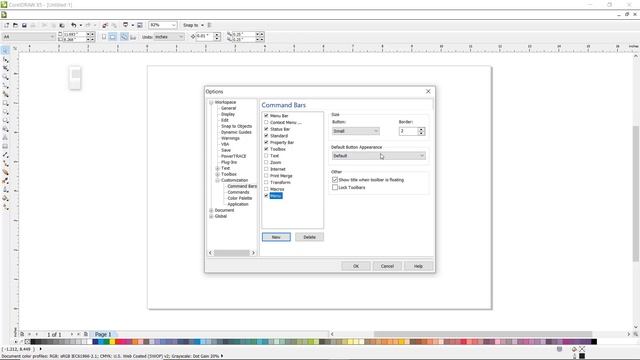Image resolution: width=640 pixels, height=360 pixels.
Task: Click the New command bar button
Action: pyautogui.click(x=276, y=237)
